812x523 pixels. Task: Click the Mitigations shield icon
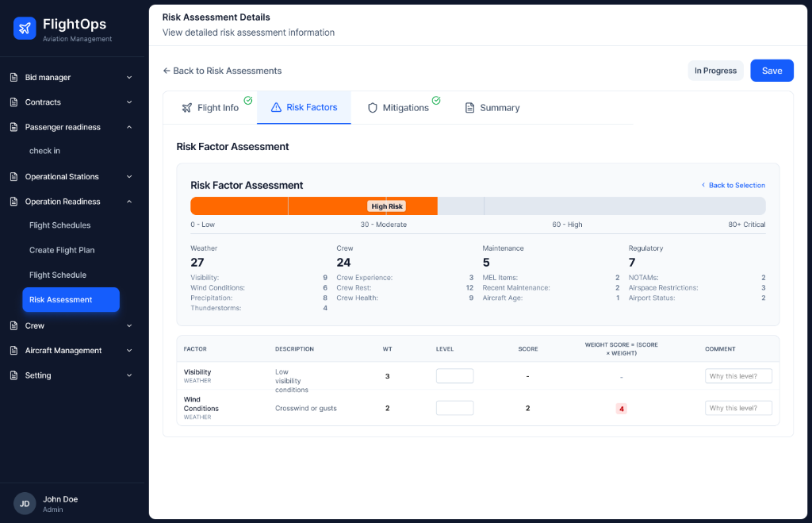(373, 108)
